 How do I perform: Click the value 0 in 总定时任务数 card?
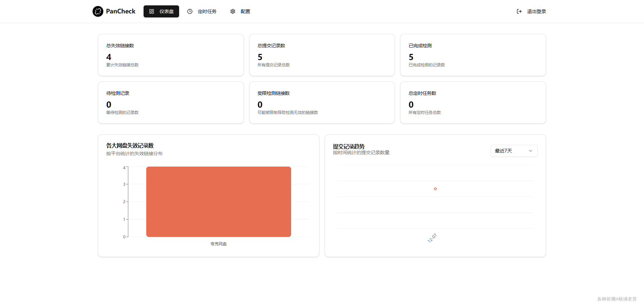pos(411,105)
